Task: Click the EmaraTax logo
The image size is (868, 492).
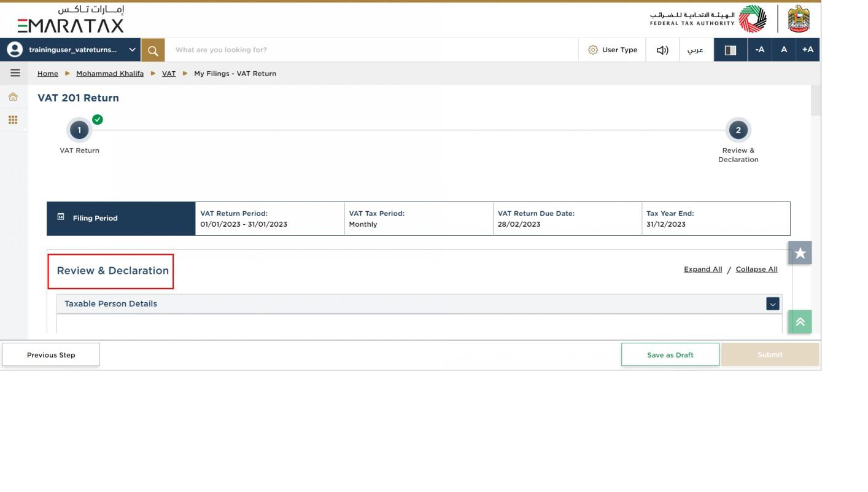Action: [x=71, y=19]
